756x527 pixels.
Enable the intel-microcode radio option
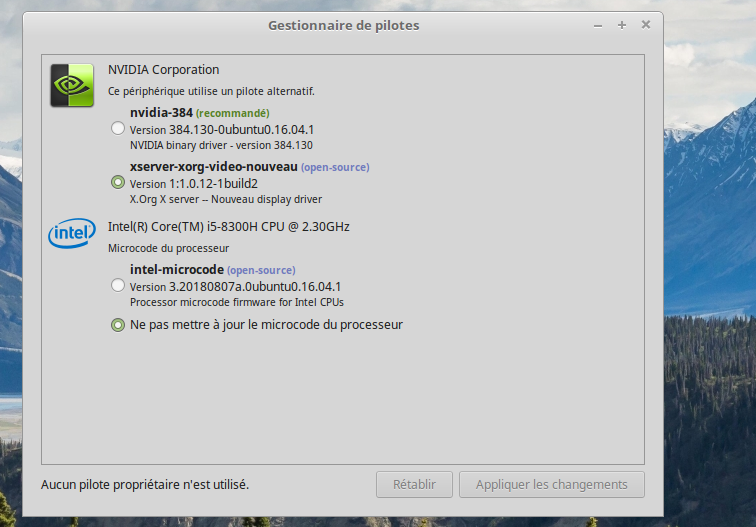[x=118, y=286]
